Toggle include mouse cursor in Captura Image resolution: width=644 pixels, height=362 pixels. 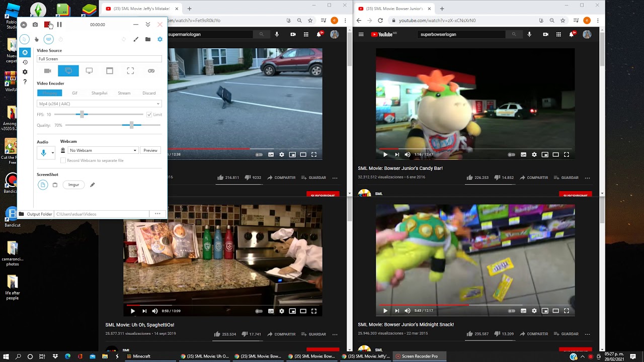tap(24, 39)
